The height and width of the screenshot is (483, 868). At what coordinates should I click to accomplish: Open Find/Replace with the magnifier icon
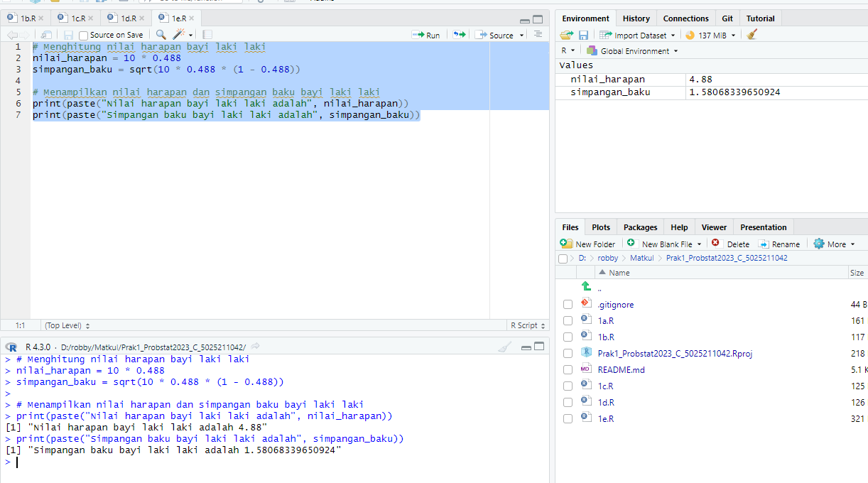pyautogui.click(x=161, y=34)
